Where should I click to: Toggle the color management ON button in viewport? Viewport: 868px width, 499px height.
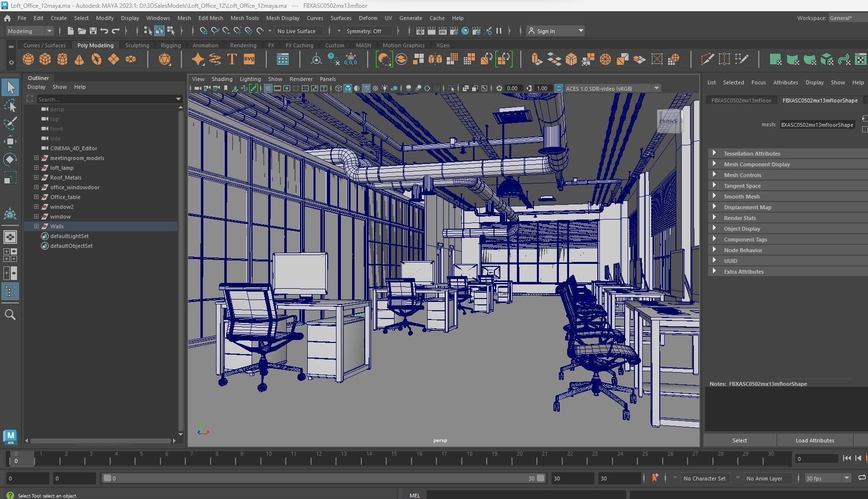[559, 88]
